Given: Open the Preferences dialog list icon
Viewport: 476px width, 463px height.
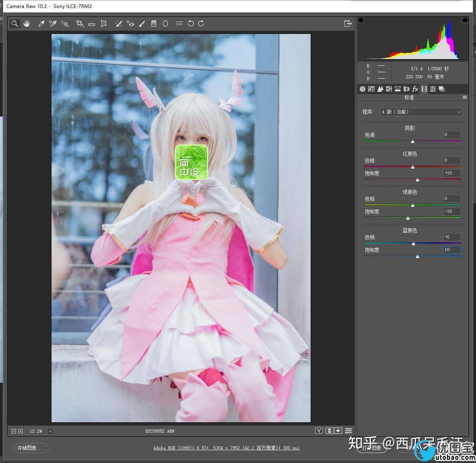Looking at the screenshot, I should pos(179,24).
